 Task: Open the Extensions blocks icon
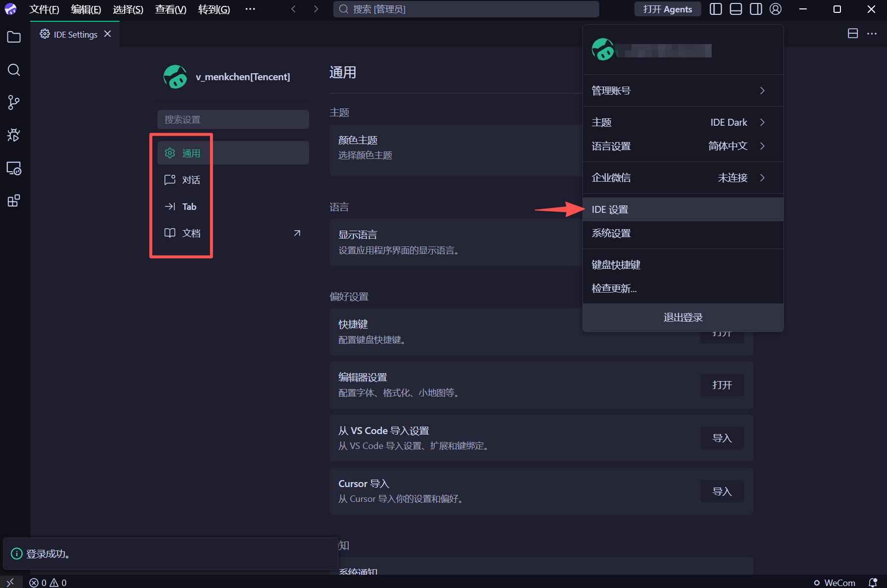[x=14, y=200]
